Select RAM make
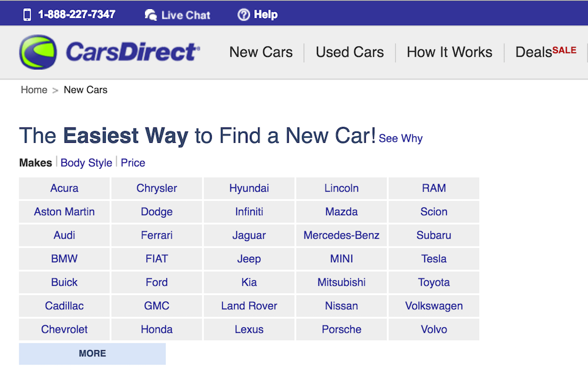Viewport: 588px width, 392px height. pos(434,188)
